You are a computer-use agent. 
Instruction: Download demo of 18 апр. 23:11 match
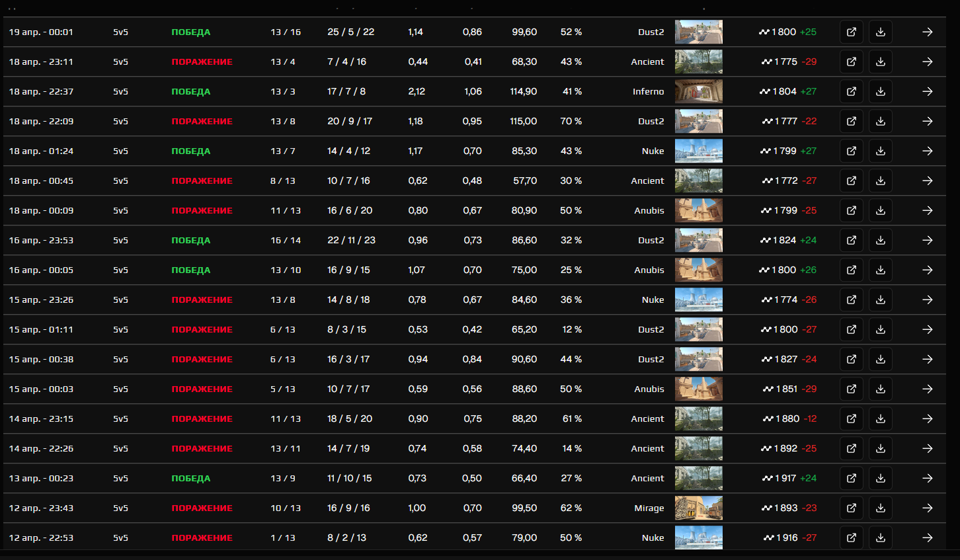[x=881, y=61]
